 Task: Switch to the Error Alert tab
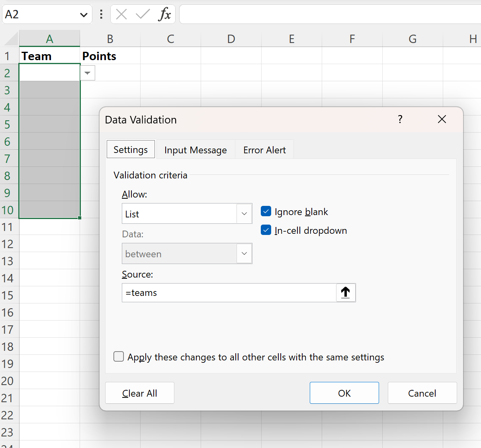[264, 149]
